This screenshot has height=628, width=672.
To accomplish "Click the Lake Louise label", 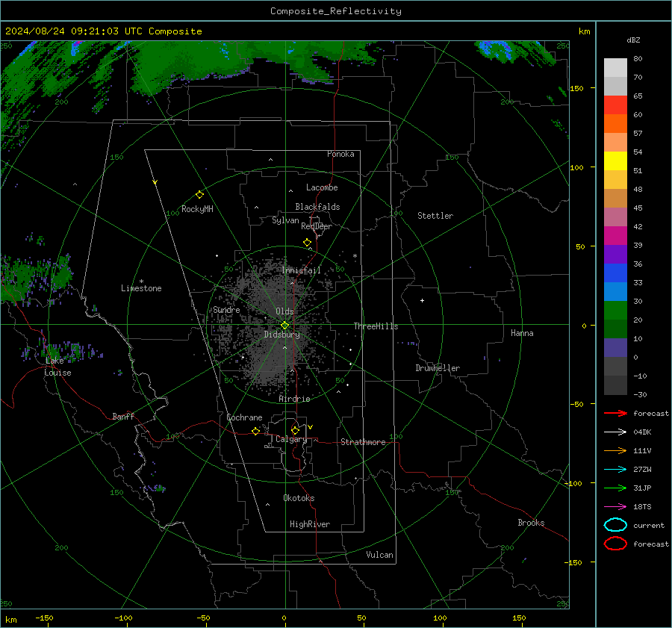I will [x=57, y=367].
